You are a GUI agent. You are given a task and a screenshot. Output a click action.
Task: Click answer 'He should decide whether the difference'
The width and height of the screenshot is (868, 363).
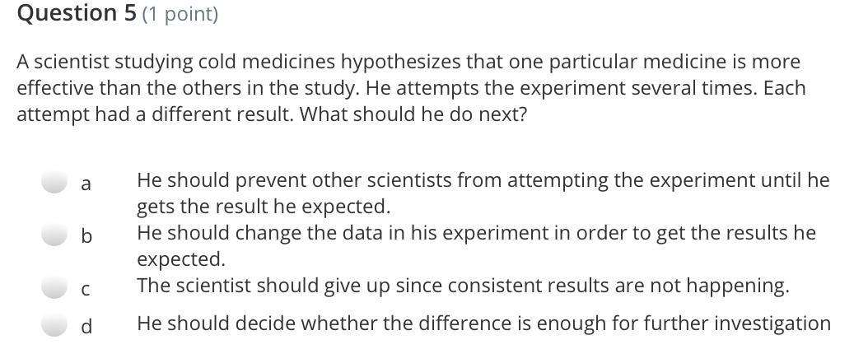pyautogui.click(x=483, y=323)
